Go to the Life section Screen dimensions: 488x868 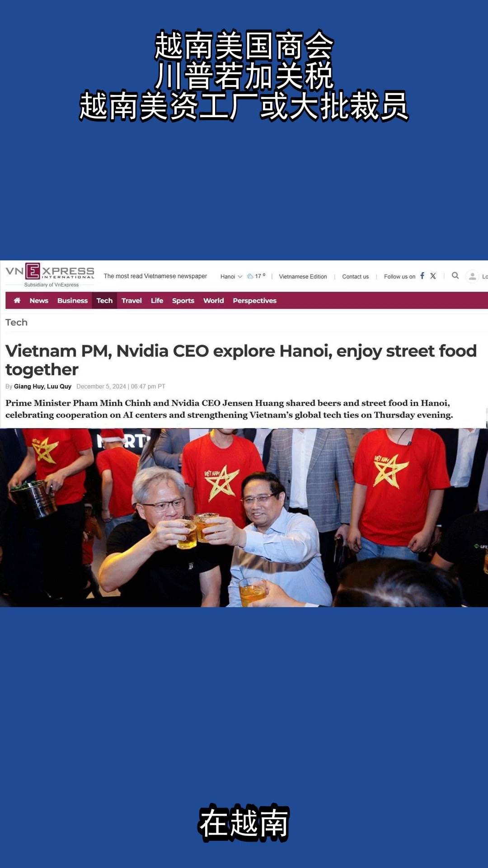tap(157, 301)
